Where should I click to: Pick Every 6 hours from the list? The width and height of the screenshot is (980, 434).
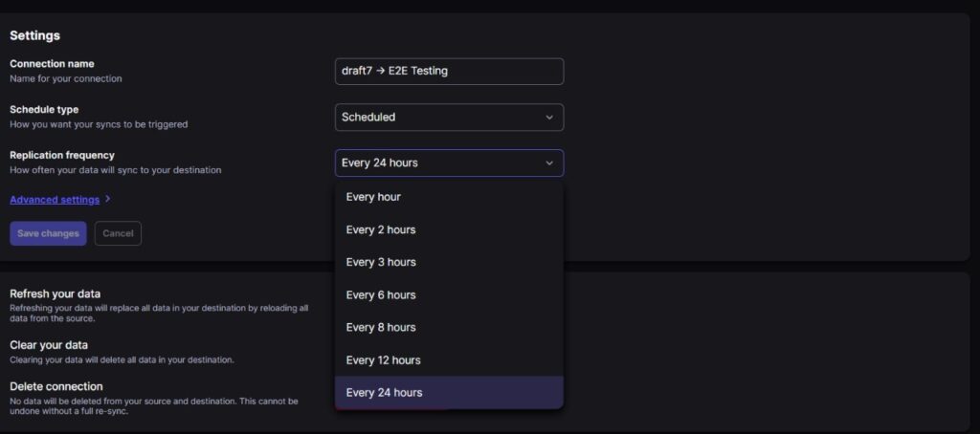pyautogui.click(x=381, y=294)
